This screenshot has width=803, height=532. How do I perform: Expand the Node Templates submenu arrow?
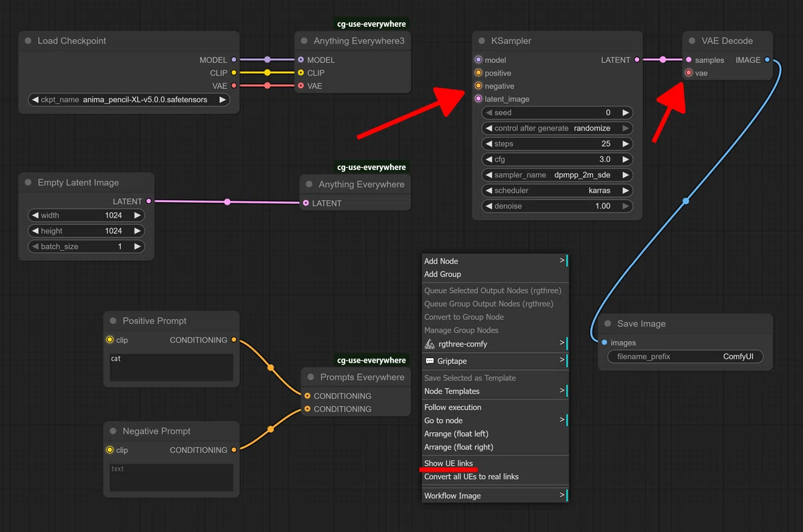click(562, 391)
